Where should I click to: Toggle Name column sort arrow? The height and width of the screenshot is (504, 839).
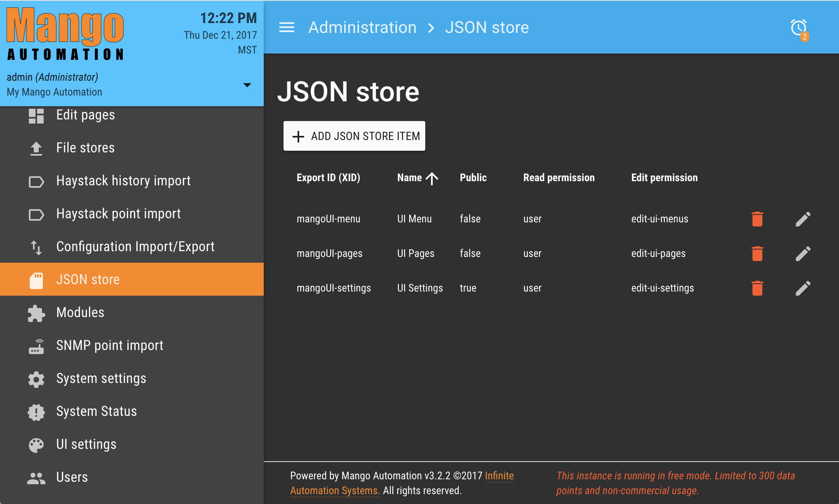pyautogui.click(x=432, y=178)
